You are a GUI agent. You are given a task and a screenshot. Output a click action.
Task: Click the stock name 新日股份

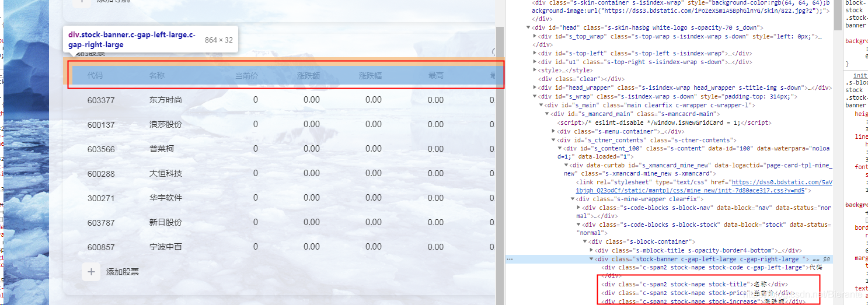coord(166,222)
